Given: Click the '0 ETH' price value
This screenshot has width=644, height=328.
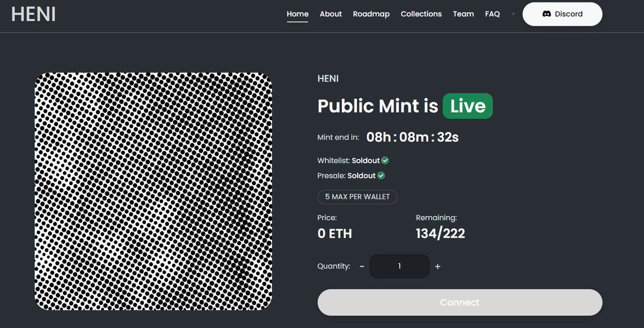Looking at the screenshot, I should [335, 234].
